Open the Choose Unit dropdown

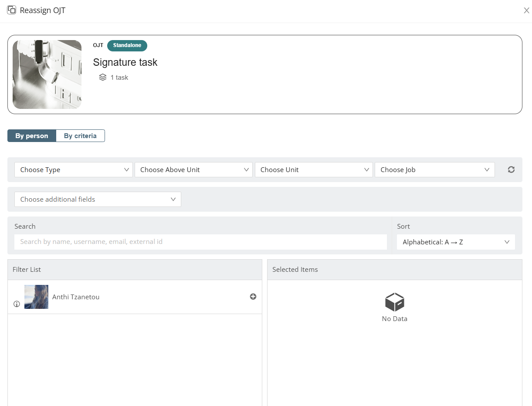point(314,170)
